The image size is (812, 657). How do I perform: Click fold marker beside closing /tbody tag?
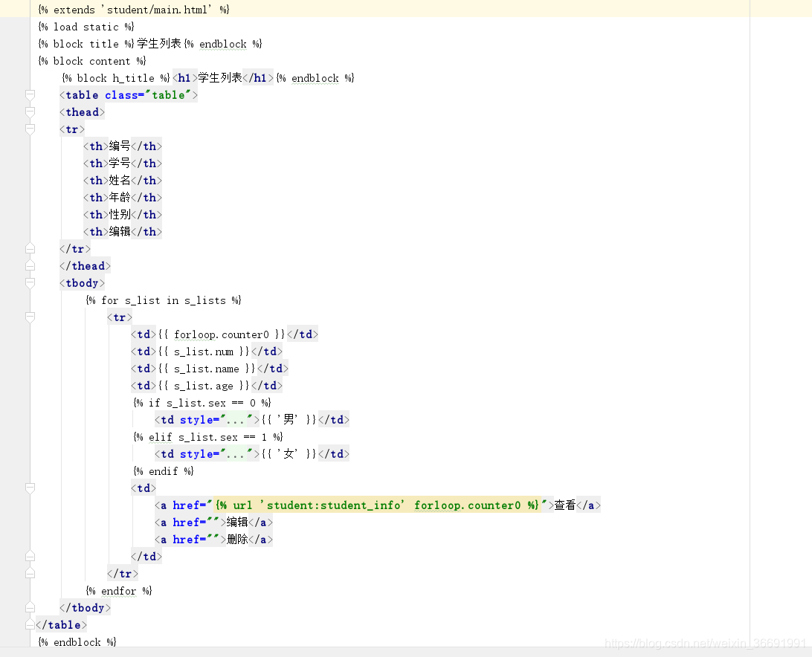click(30, 607)
